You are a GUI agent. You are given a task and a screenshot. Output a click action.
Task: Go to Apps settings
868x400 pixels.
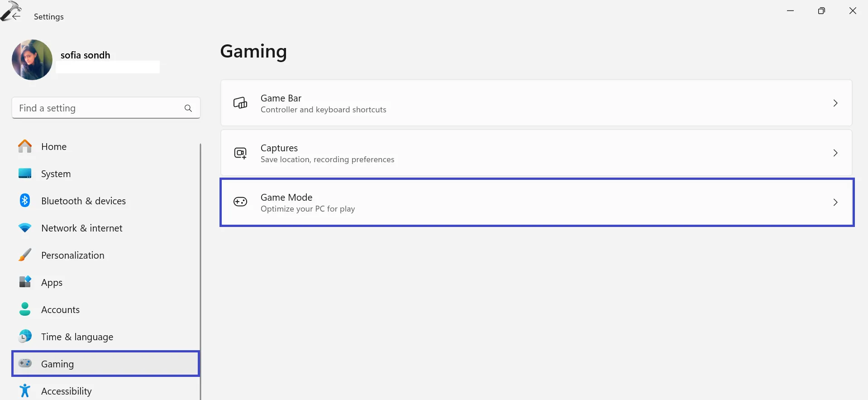[52, 283]
